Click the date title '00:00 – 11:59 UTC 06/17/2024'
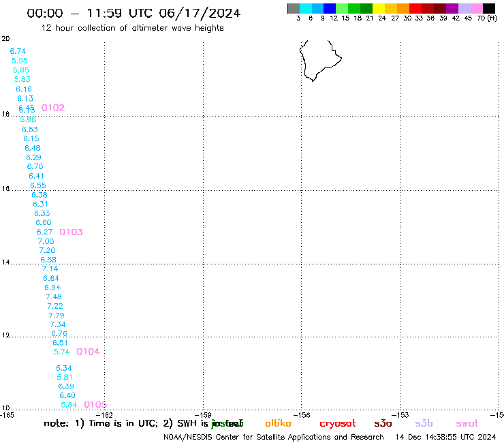Screen dimensions: 504x443 (133, 13)
